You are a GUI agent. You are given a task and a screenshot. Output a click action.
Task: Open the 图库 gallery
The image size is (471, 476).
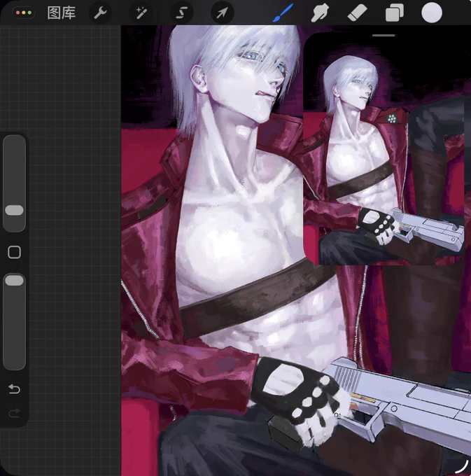pos(62,13)
